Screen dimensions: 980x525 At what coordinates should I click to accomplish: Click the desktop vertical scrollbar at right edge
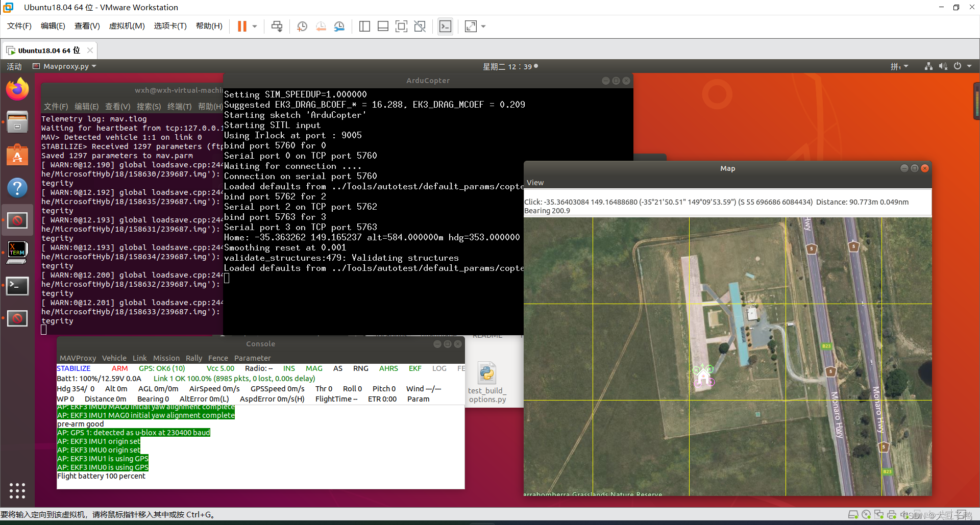(976, 101)
